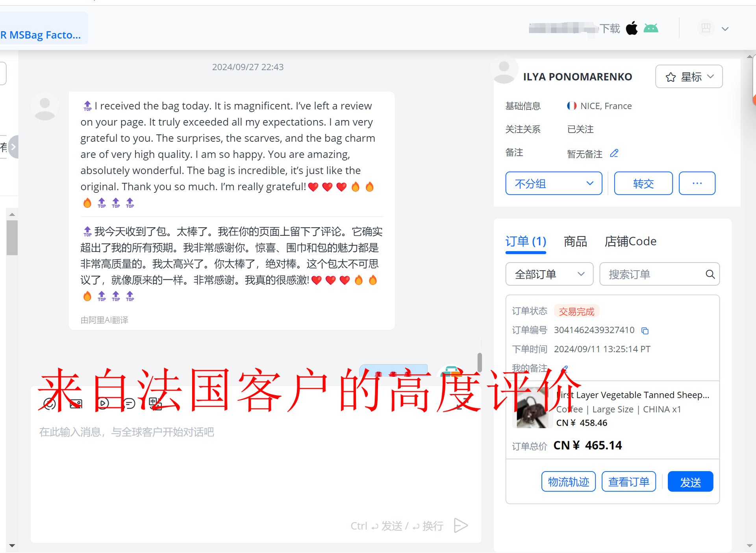The width and height of the screenshot is (756, 553).
Task: Switch to the 店铺Code tab
Action: click(630, 241)
